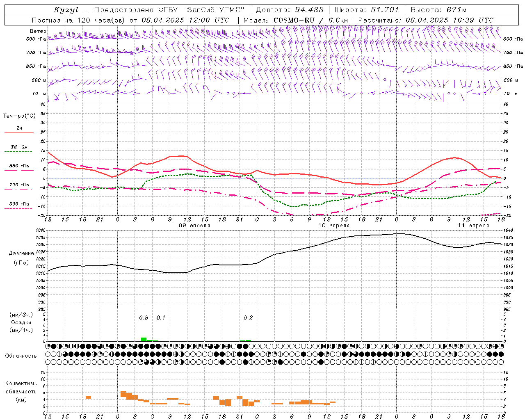
Task: Select the "(мм/1ч.)" precipitation unit label
Action: [x=21, y=330]
